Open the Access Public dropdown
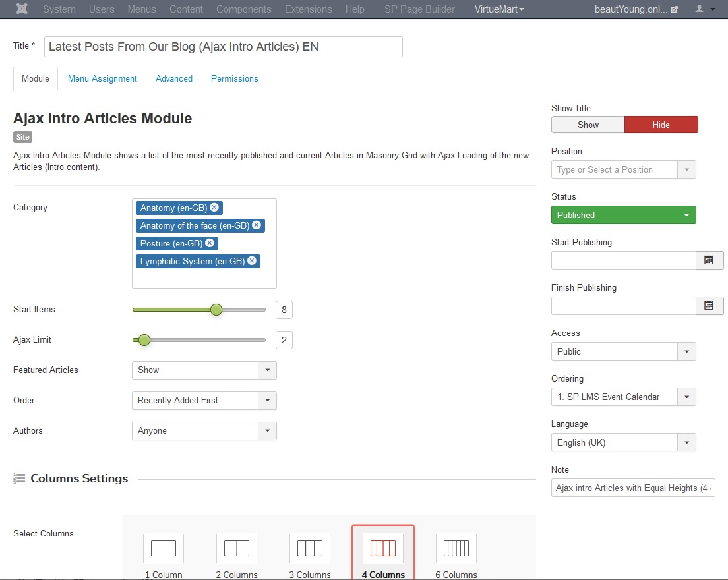 tap(624, 351)
